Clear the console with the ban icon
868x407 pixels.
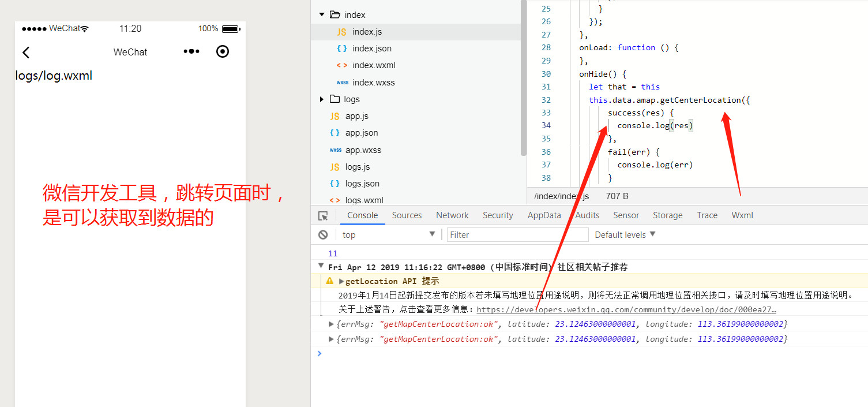(323, 234)
